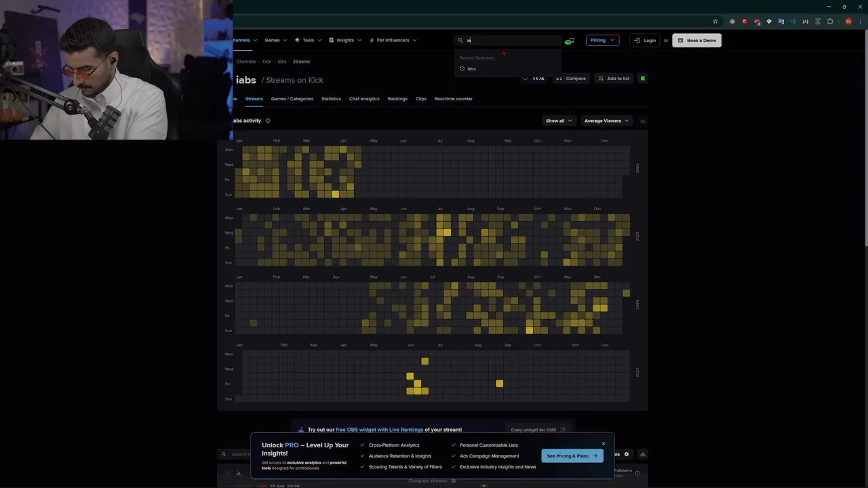Open table settings gear icon
This screenshot has height=488, width=868.
[627, 454]
